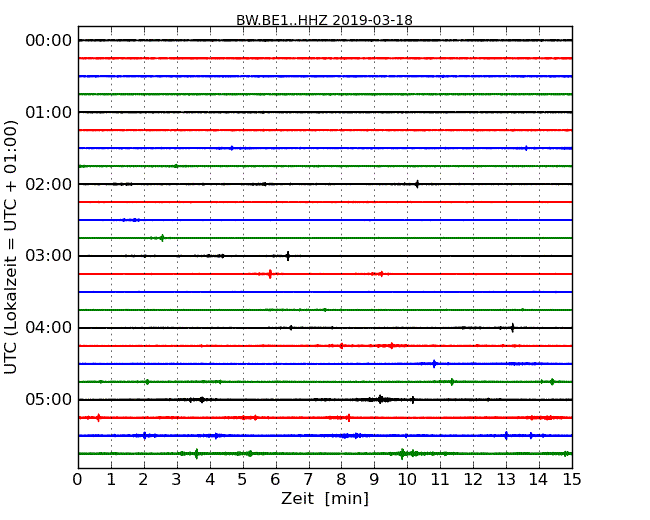Click the x-axis tick label 10
650x520 pixels.
pos(407,480)
